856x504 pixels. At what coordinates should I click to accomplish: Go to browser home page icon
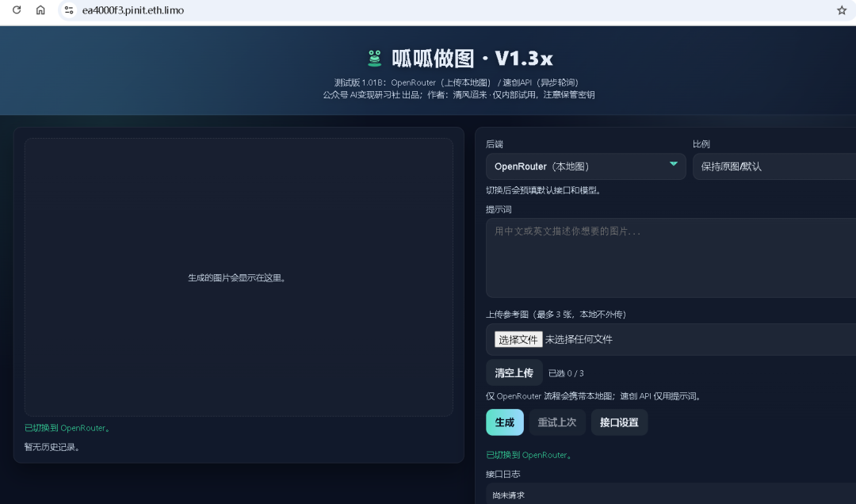(x=40, y=10)
